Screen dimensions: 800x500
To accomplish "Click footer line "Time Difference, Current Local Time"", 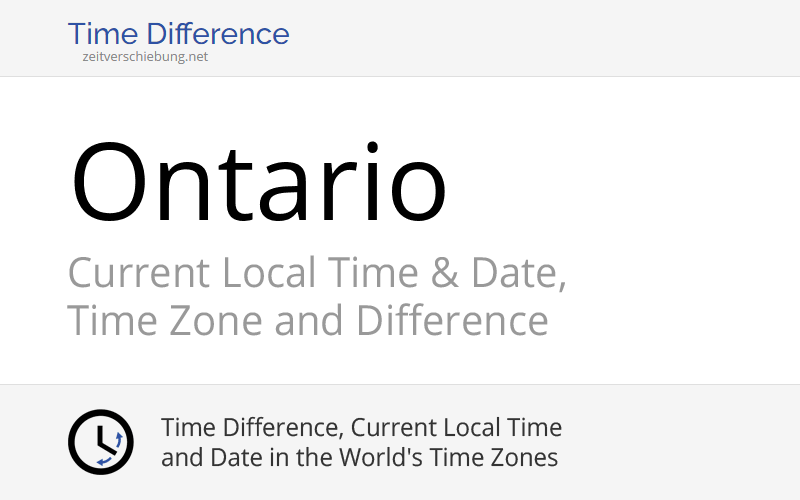I will (x=361, y=428).
